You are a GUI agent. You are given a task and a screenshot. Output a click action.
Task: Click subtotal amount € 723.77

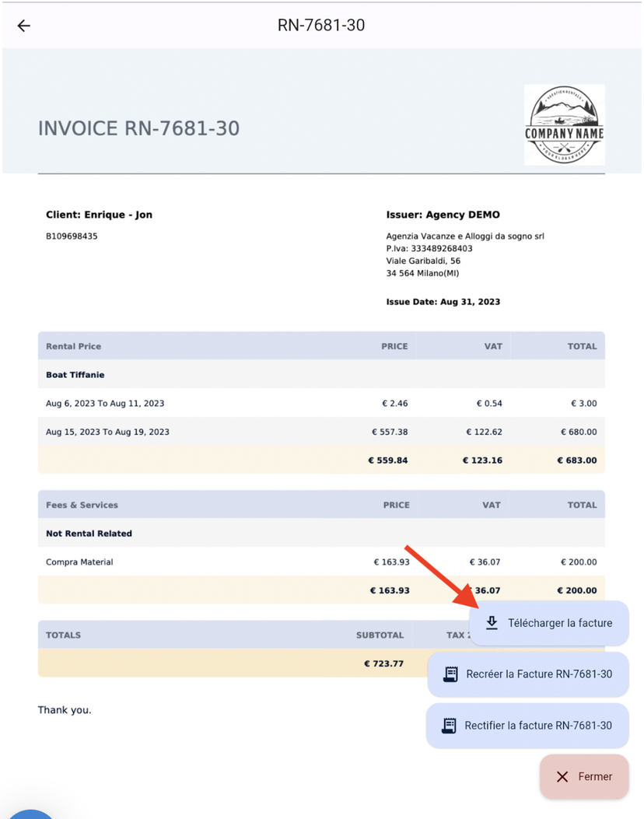[384, 663]
